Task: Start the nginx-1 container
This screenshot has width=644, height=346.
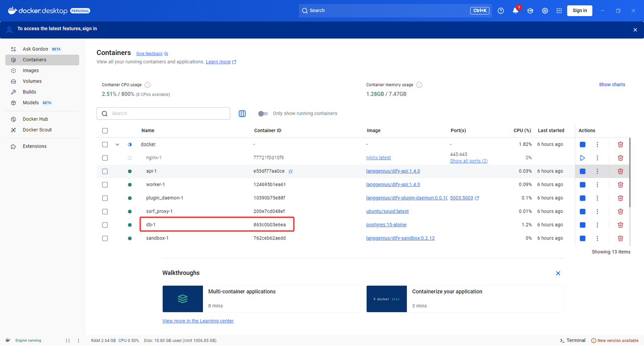Action: tap(582, 158)
